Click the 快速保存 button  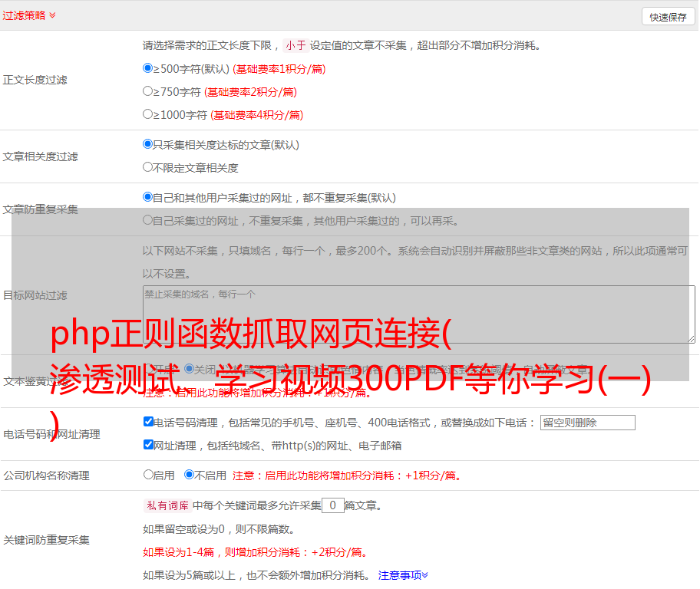click(x=668, y=17)
